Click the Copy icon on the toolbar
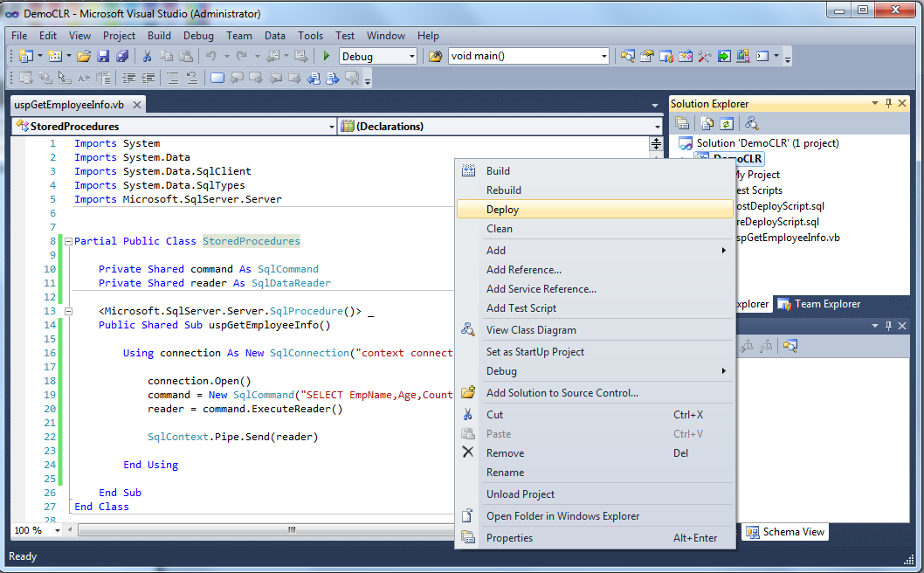The height and width of the screenshot is (573, 924). click(x=168, y=56)
